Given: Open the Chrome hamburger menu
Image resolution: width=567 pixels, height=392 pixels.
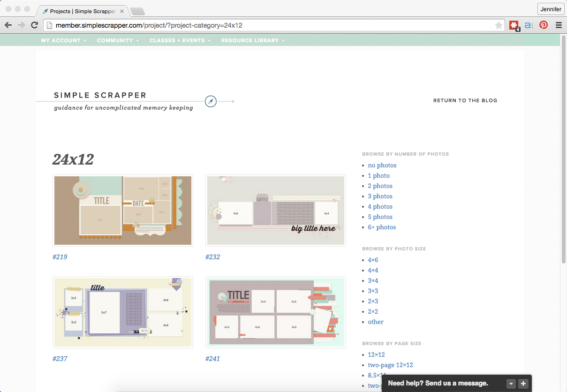Looking at the screenshot, I should (x=559, y=25).
